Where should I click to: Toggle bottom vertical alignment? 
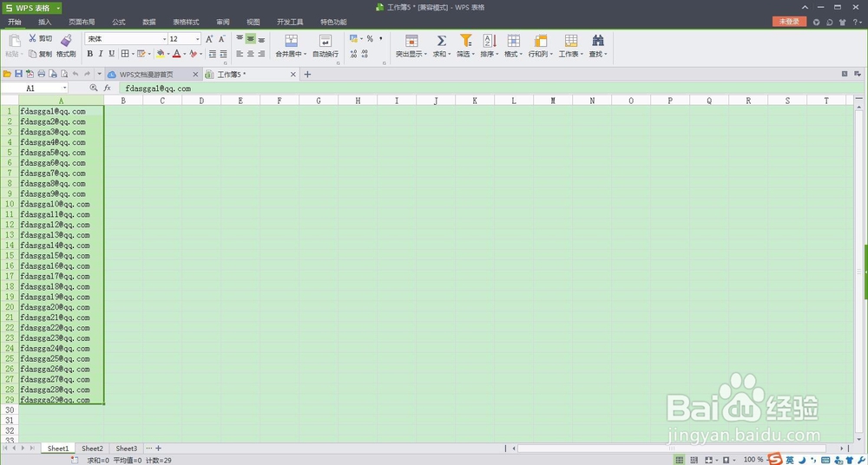pos(261,39)
